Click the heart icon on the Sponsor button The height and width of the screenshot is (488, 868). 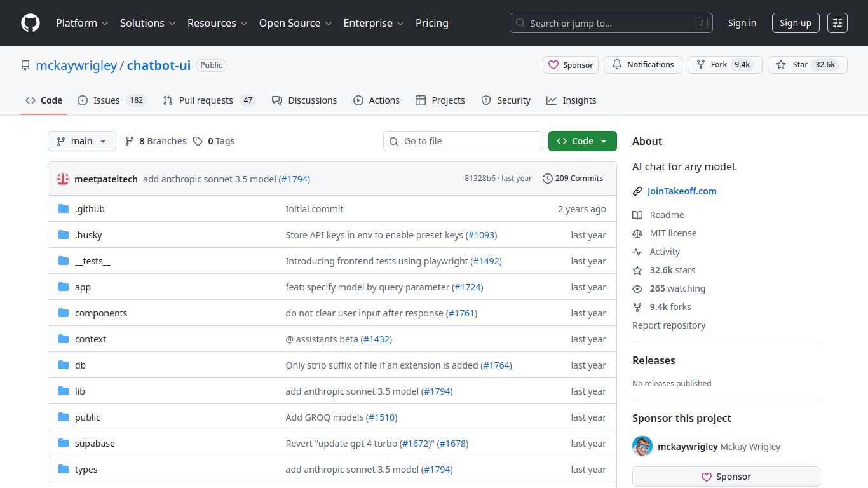tap(554, 65)
